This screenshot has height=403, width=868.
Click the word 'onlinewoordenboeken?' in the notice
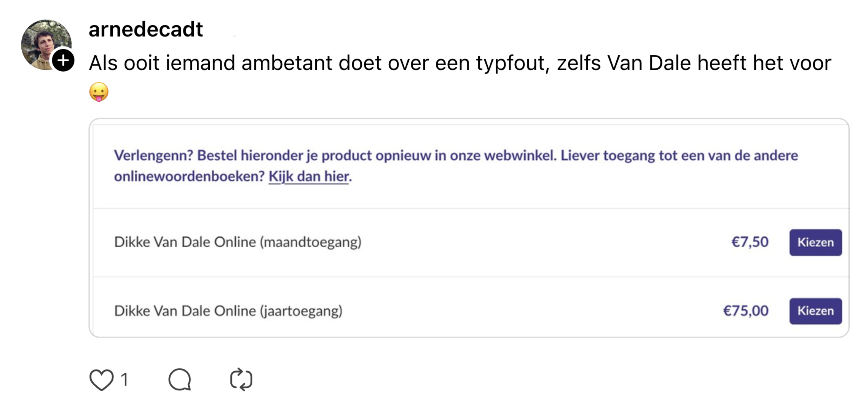tap(189, 177)
